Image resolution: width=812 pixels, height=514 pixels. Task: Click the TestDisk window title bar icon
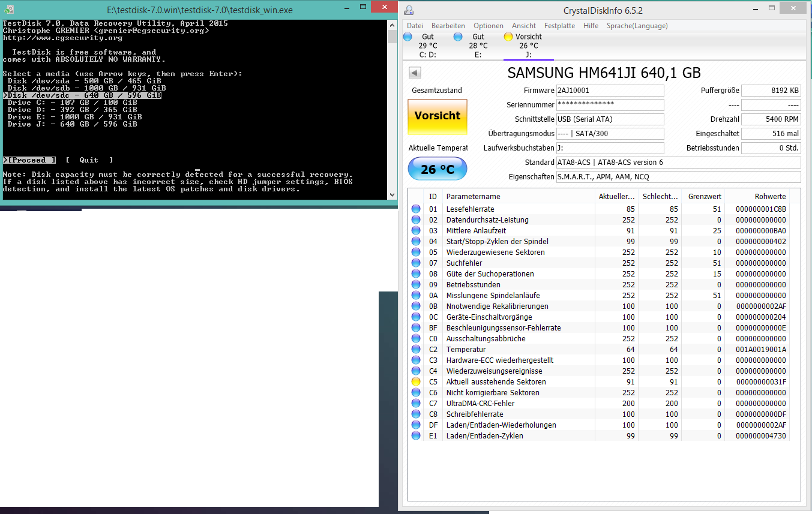8,10
